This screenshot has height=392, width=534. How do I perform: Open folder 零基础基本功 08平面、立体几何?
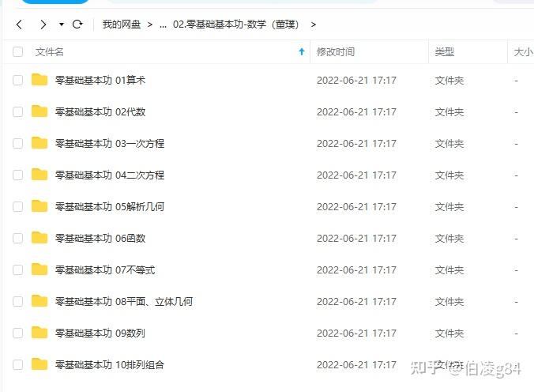coord(124,302)
